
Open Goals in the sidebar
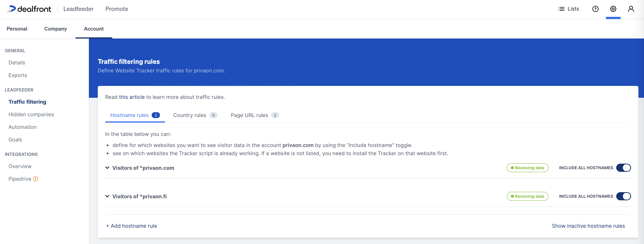pos(15,140)
